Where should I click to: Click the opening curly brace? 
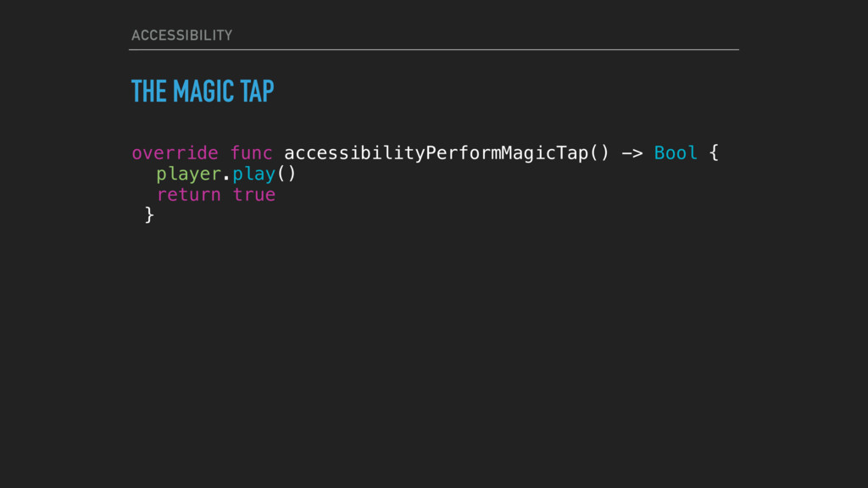click(x=714, y=152)
